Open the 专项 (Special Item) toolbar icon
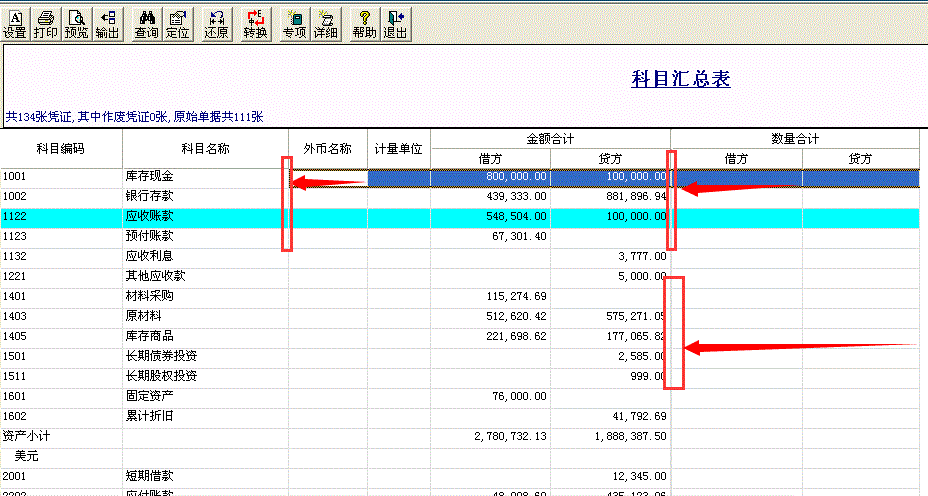The width and height of the screenshot is (928, 496). pyautogui.click(x=294, y=23)
